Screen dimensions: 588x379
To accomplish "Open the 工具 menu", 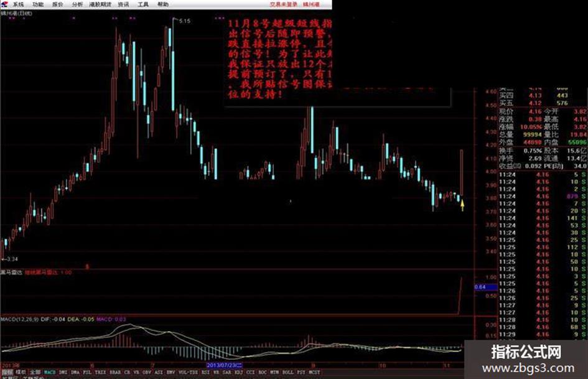I will pyautogui.click(x=143, y=4).
